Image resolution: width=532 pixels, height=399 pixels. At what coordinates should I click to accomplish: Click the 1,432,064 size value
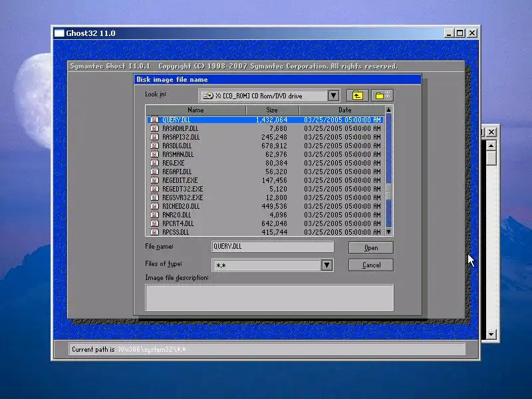point(271,120)
